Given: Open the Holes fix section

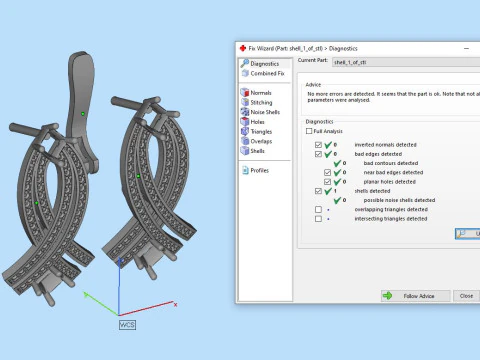Looking at the screenshot, I should click(257, 122).
